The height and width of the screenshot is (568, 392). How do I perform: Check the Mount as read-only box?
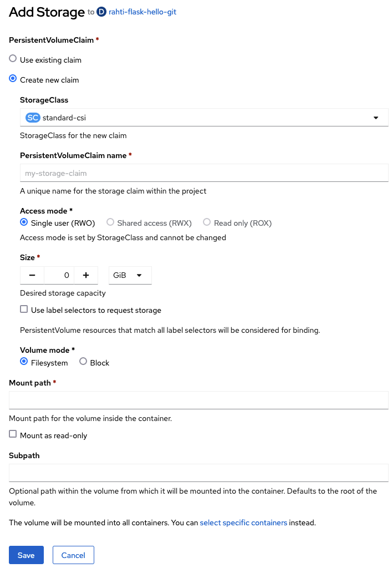click(x=13, y=434)
